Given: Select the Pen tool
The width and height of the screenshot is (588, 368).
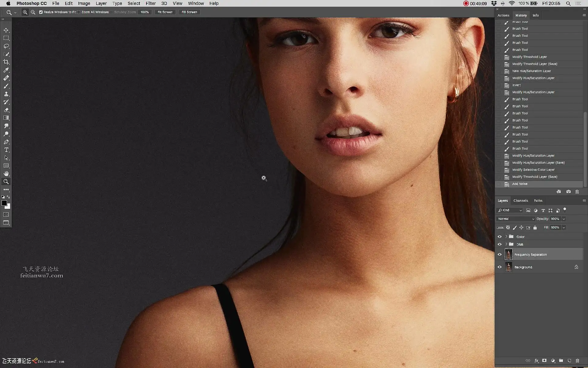Looking at the screenshot, I should (x=6, y=142).
